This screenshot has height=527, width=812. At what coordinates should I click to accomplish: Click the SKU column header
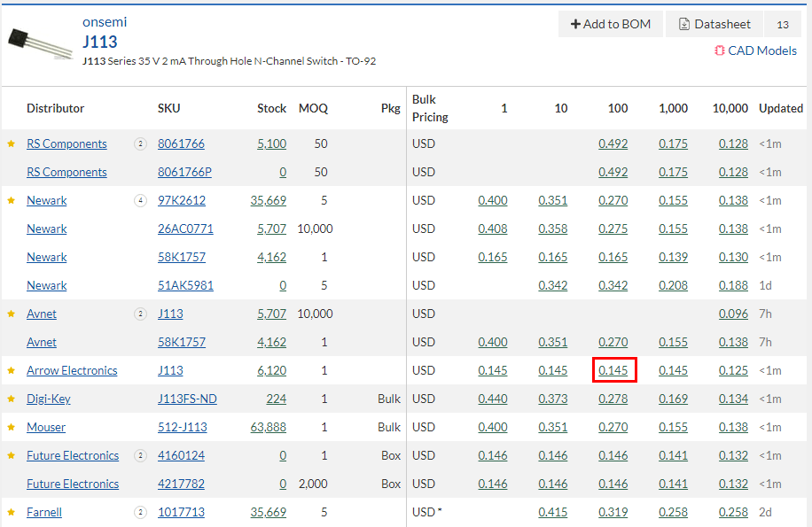point(169,108)
